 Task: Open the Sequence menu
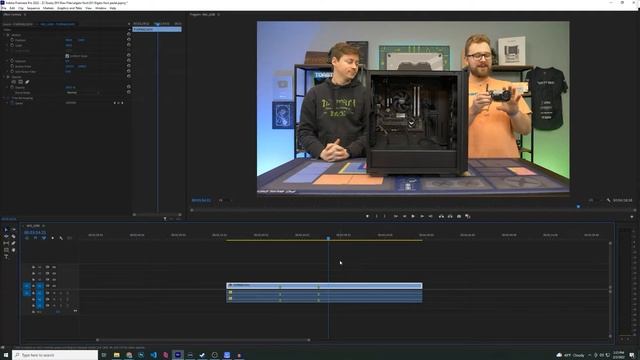33,8
